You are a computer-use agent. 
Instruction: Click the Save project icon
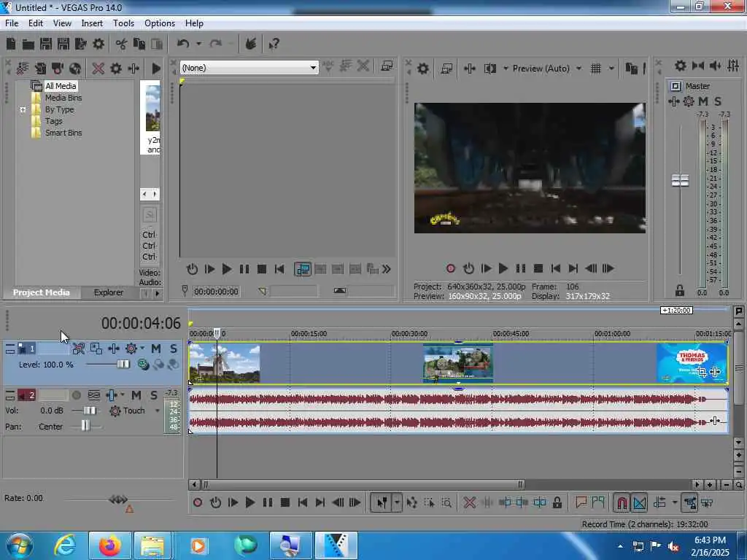46,44
